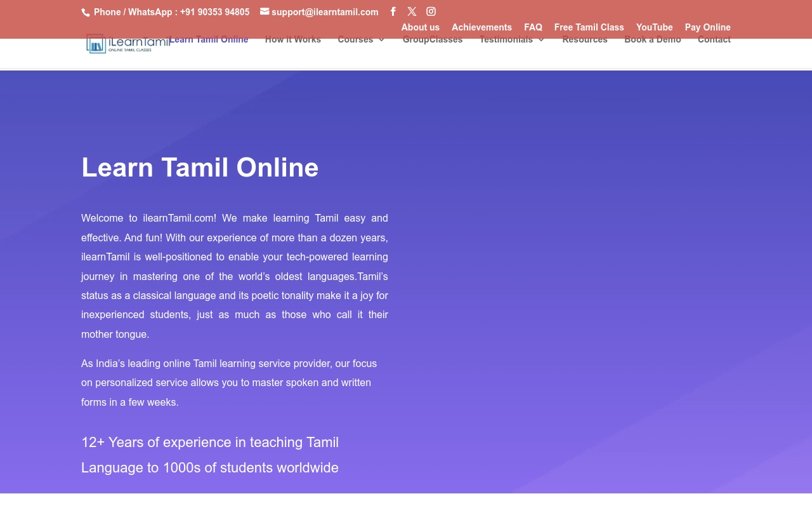Open the About us menu item
Screen dimensions: 812x508
click(x=421, y=27)
